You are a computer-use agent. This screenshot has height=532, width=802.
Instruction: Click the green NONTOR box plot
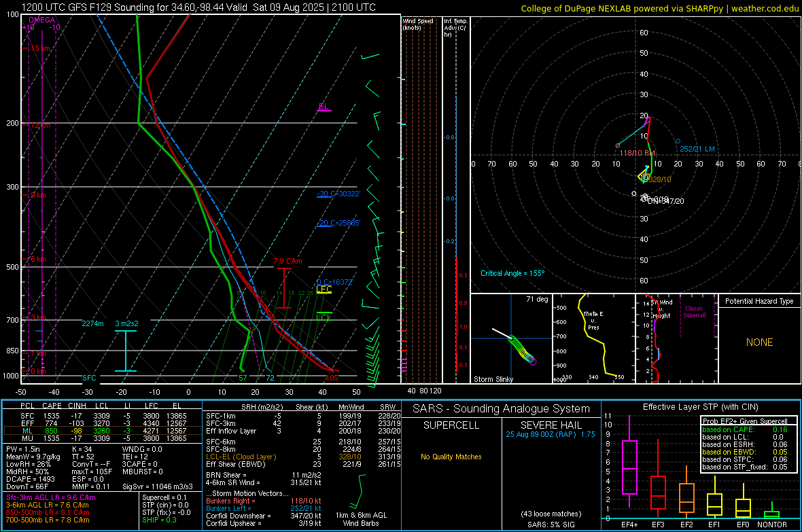(x=771, y=512)
